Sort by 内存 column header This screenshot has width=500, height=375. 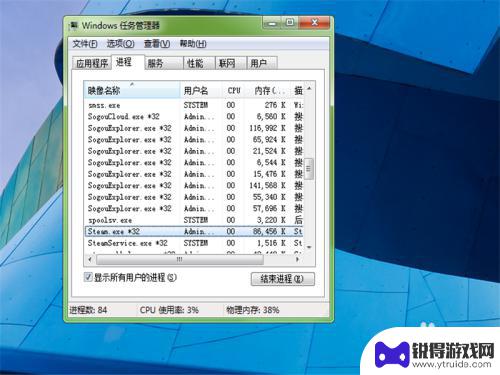(268, 90)
